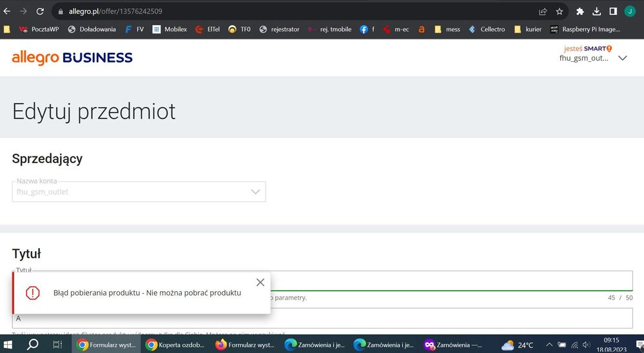Close the product download error notification

[260, 282]
